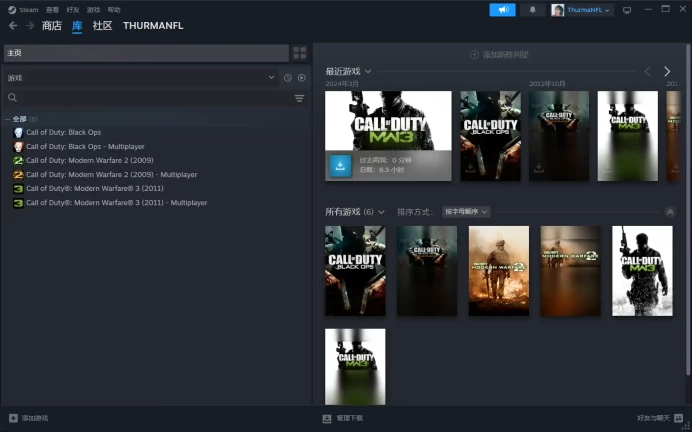This screenshot has height=432, width=692.
Task: Click the library search field
Action: pyautogui.click(x=148, y=98)
